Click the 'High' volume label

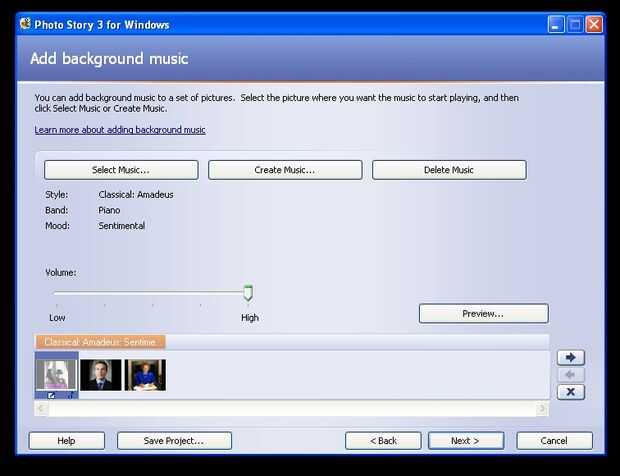(250, 317)
